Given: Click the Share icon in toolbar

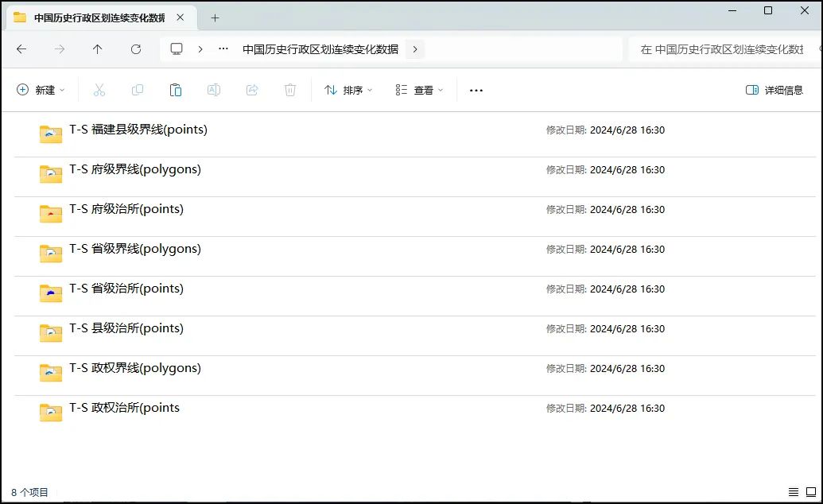Looking at the screenshot, I should (252, 90).
